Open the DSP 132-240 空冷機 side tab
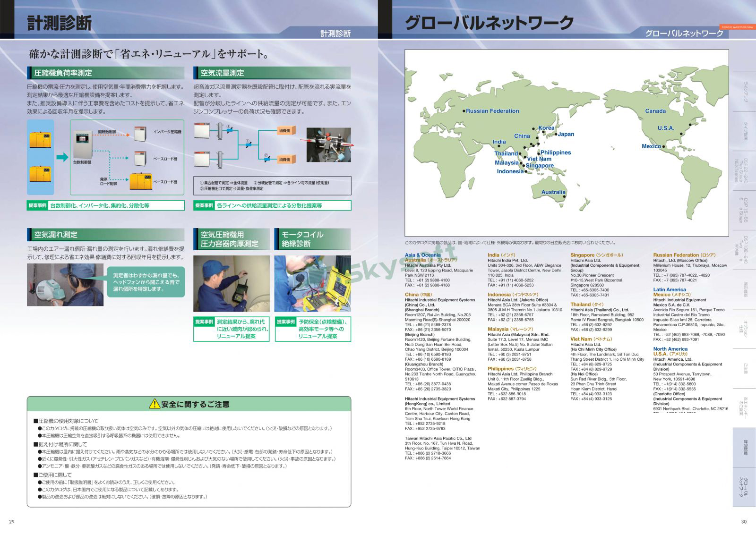The width and height of the screenshot is (756, 534). pyautogui.click(x=744, y=250)
